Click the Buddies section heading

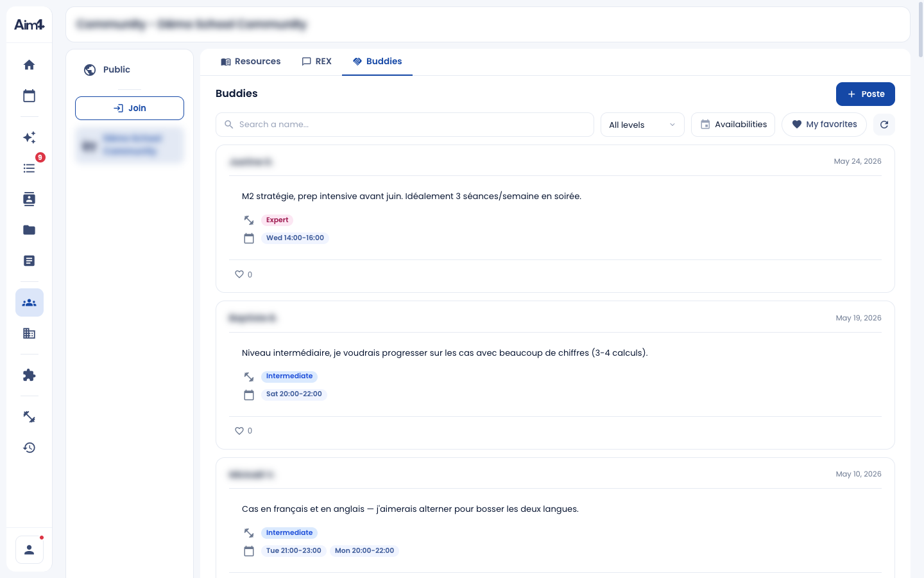237,94
